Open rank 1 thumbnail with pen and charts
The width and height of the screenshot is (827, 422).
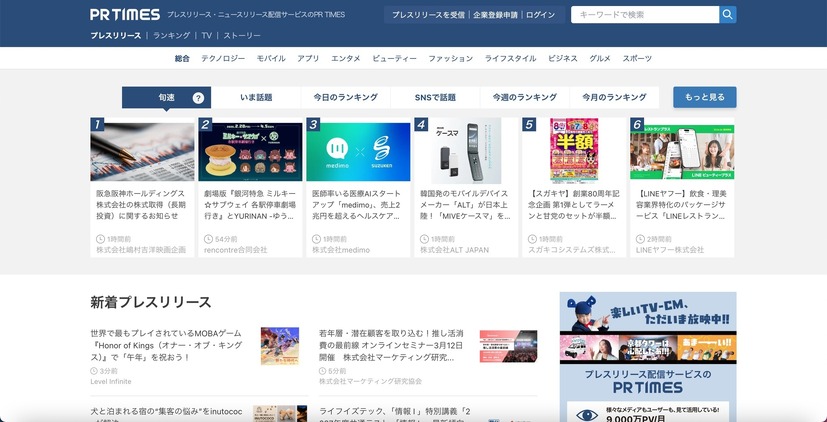pos(142,152)
